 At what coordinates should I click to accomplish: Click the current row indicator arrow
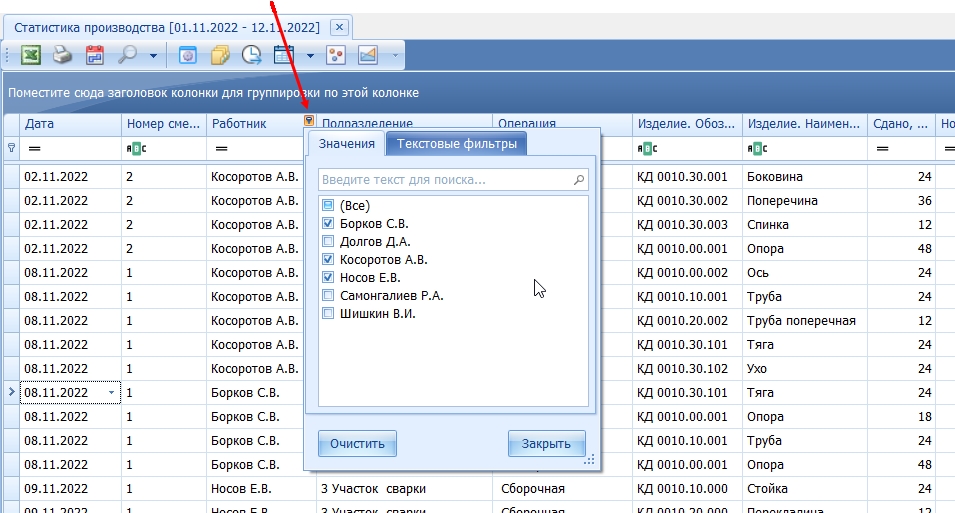point(12,392)
